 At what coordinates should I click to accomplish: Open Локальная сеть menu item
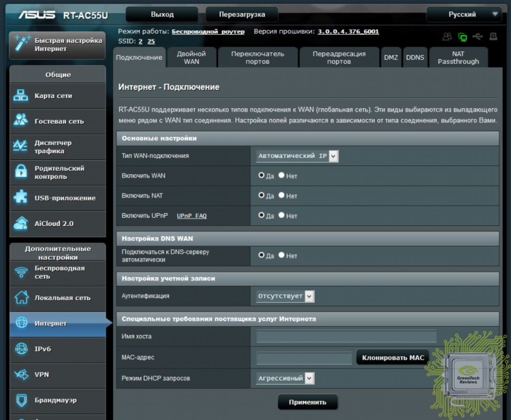tap(58, 298)
